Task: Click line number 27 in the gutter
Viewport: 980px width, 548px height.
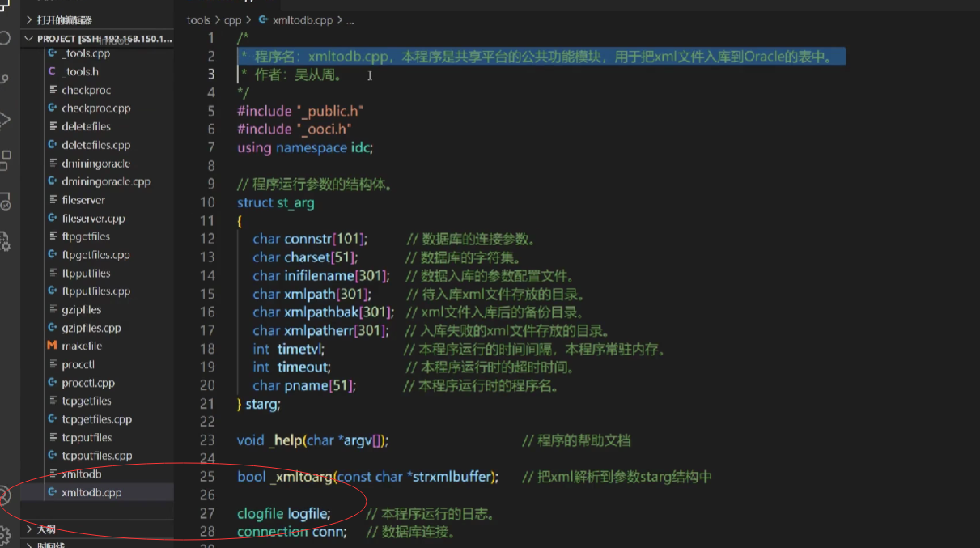Action: tap(208, 513)
